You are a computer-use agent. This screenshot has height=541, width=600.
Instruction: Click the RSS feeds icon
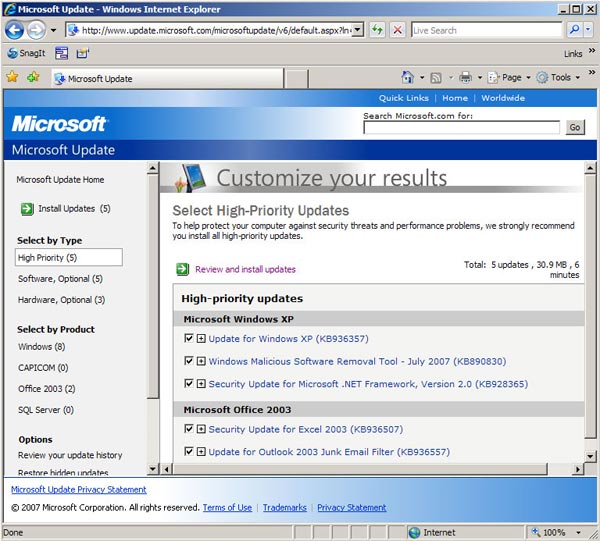(436, 78)
